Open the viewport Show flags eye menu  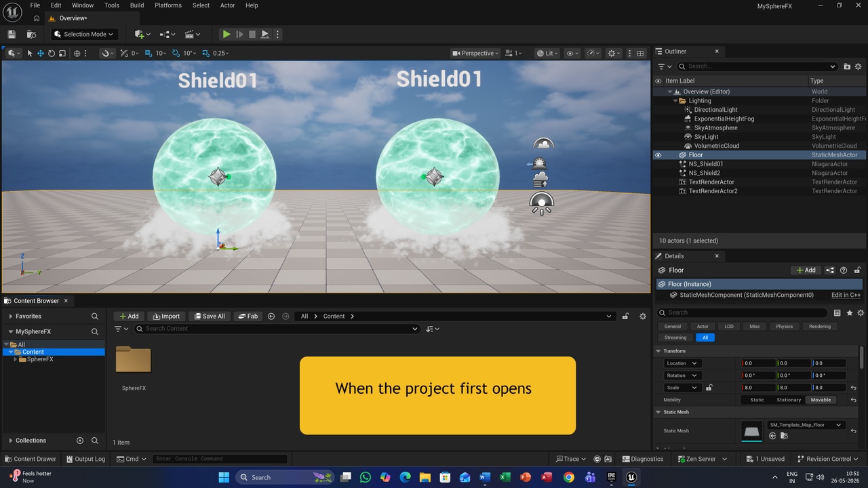[x=572, y=53]
